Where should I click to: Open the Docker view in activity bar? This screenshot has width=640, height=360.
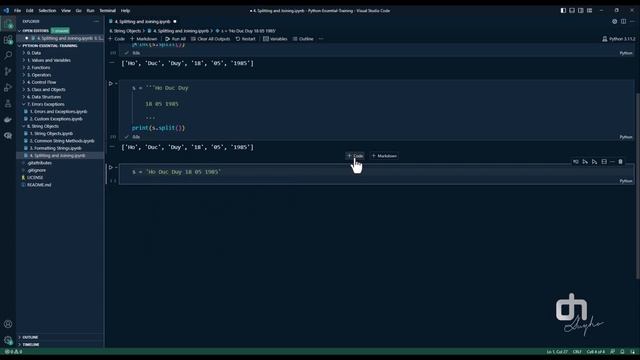(8, 120)
